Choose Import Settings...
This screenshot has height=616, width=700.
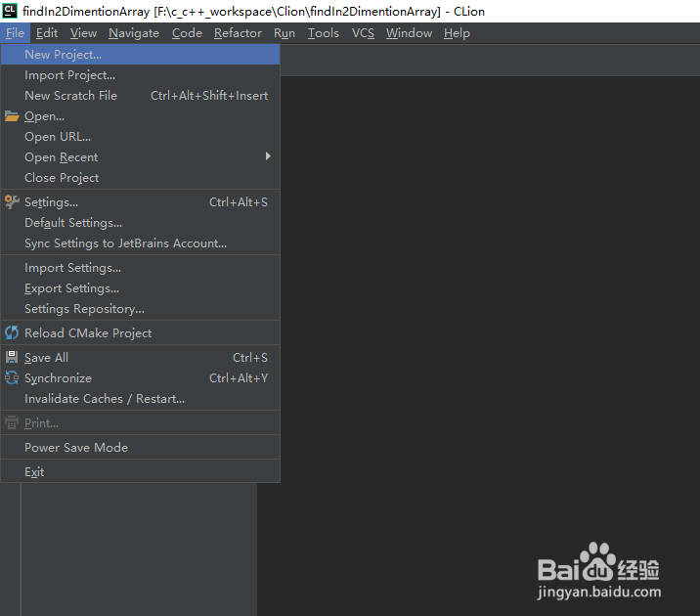140,268
